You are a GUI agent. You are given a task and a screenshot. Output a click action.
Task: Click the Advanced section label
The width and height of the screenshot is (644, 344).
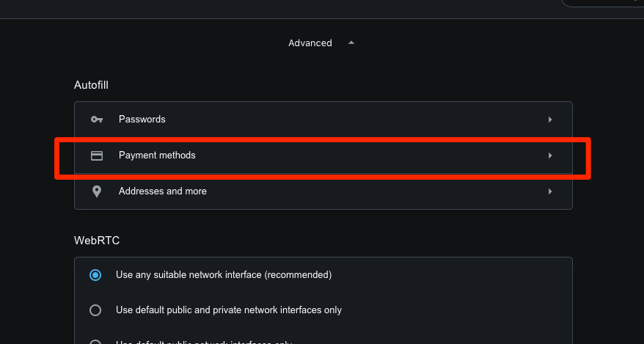click(310, 43)
